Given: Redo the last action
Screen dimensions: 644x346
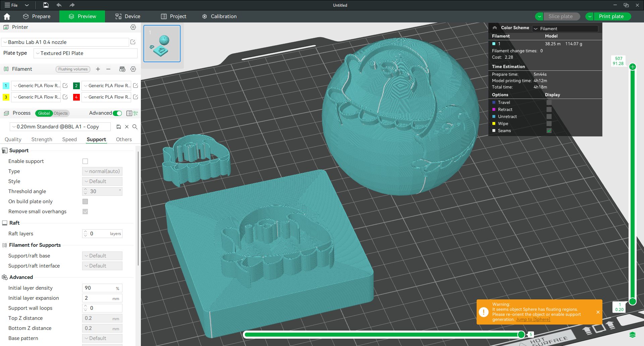Looking at the screenshot, I should click(x=72, y=5).
